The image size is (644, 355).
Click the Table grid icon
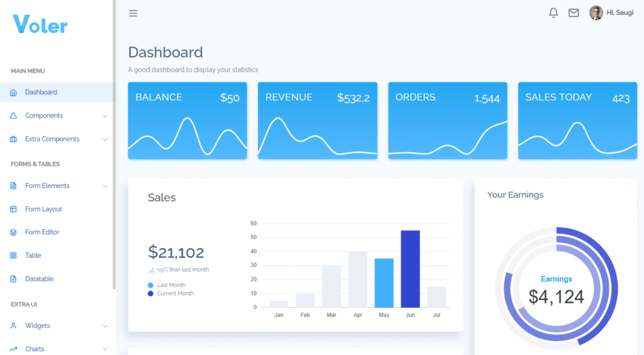tap(14, 256)
